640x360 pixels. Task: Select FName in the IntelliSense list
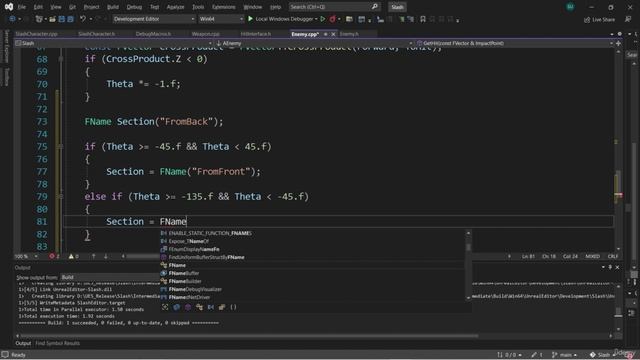(177, 265)
